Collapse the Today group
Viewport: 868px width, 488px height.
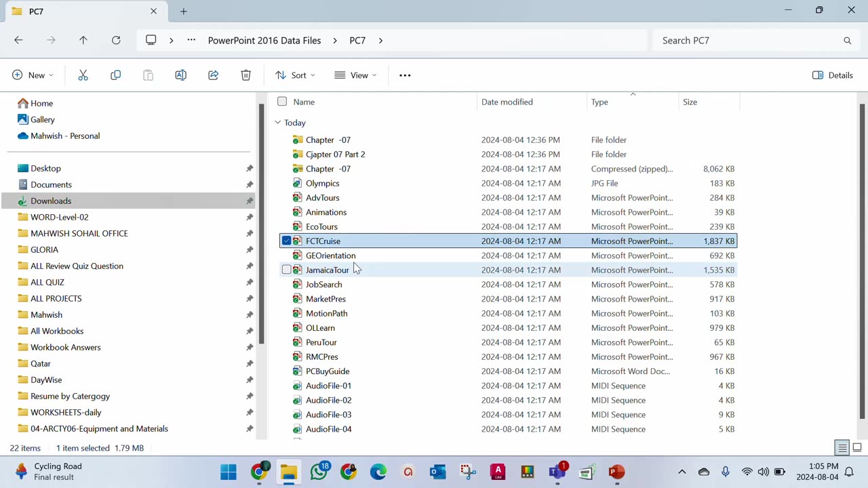(x=278, y=123)
